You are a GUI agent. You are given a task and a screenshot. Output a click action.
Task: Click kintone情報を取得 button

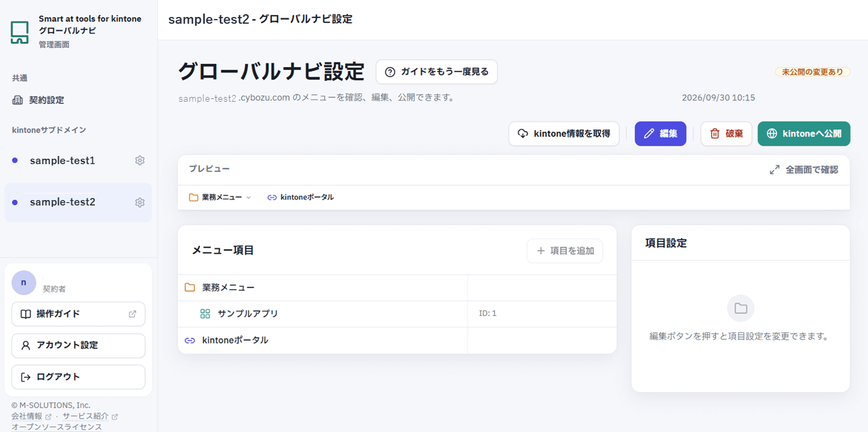click(x=564, y=134)
